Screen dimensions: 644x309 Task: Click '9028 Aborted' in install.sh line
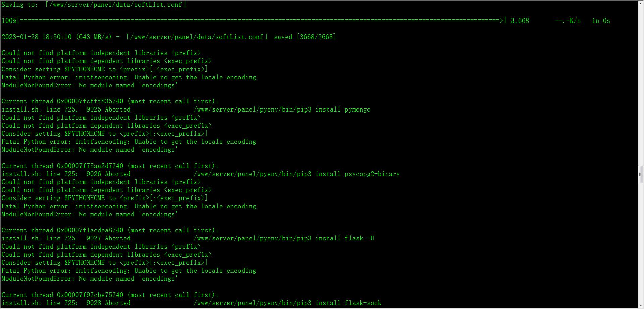tap(108, 303)
